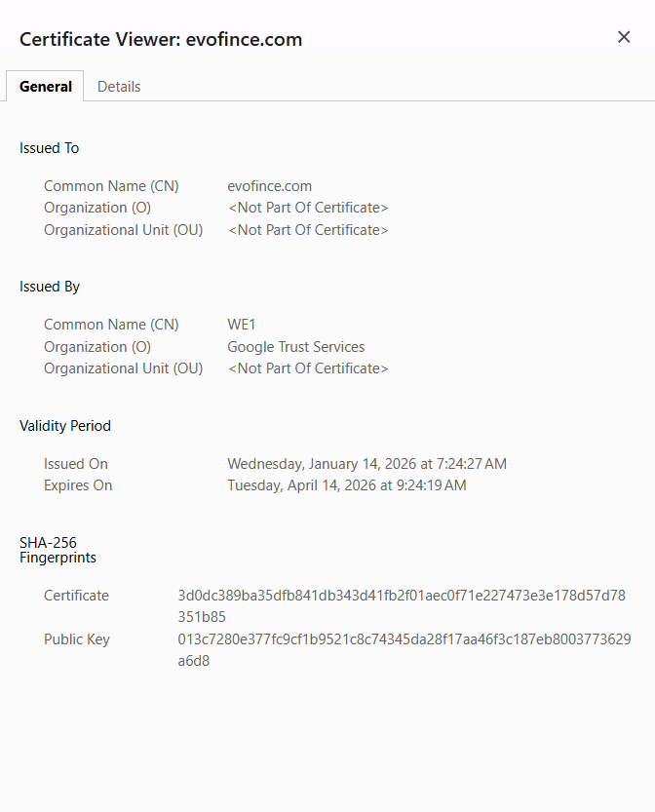Click the Expires On date value
Viewport: 655px width, 812px height.
[x=347, y=485]
